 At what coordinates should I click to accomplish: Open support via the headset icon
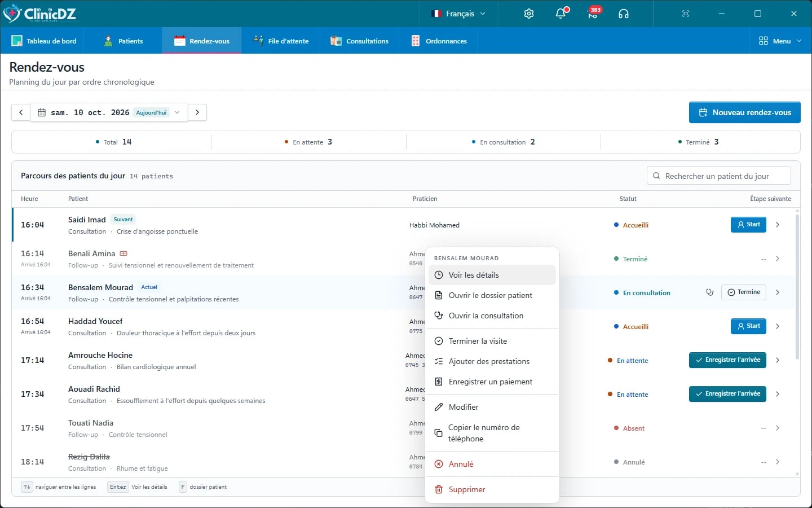[624, 14]
